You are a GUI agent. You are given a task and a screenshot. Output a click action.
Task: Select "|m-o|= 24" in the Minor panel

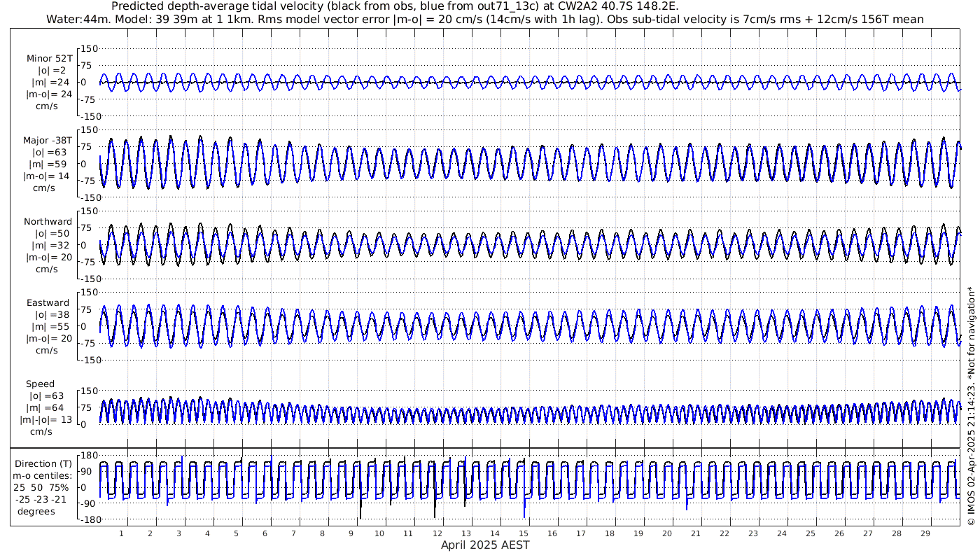click(x=49, y=94)
